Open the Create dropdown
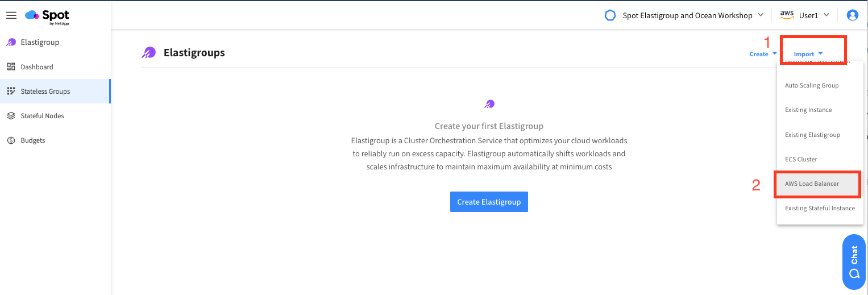 pos(763,54)
